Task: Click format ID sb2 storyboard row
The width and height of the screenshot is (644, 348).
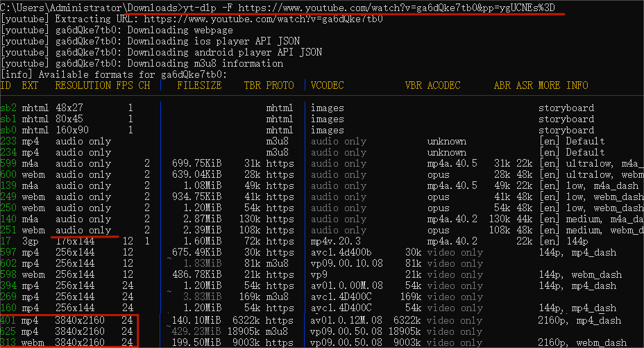Action: click(8, 108)
